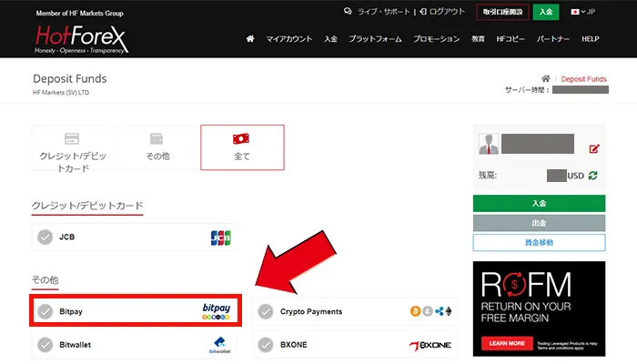Click the Litecoin coin icon
The width and height of the screenshot is (637, 364).
pyautogui.click(x=428, y=311)
